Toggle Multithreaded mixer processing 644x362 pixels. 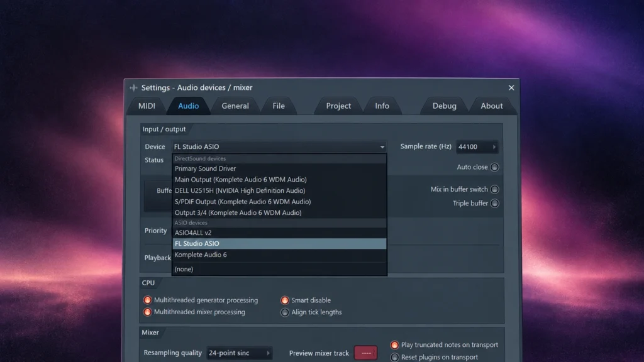(x=147, y=312)
